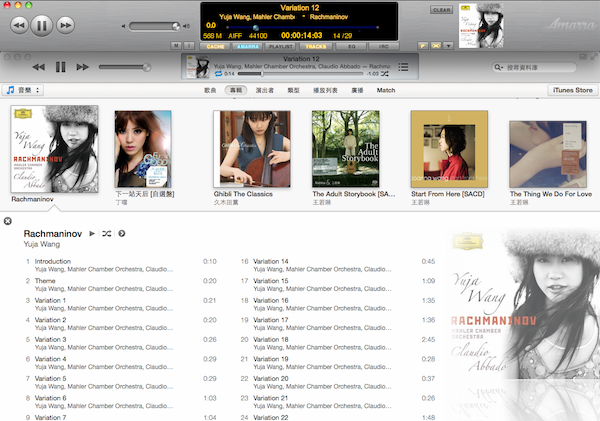The height and width of the screenshot is (421, 600).
Task: Click the Rachmaninov album title heading
Action: [x=53, y=233]
